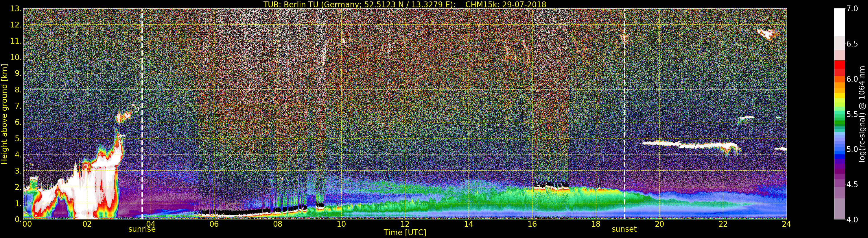Click the '6.0' colorbar tick value
The height and width of the screenshot is (238, 868).
point(852,79)
